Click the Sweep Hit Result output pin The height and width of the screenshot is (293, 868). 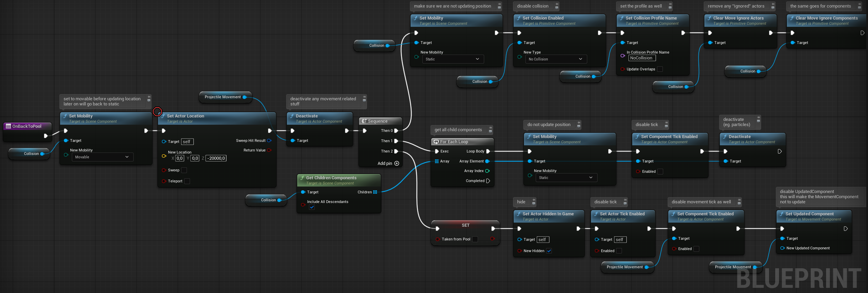269,141
